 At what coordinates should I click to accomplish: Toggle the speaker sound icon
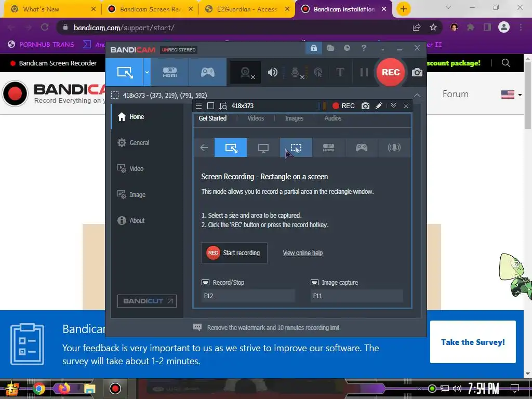click(272, 72)
